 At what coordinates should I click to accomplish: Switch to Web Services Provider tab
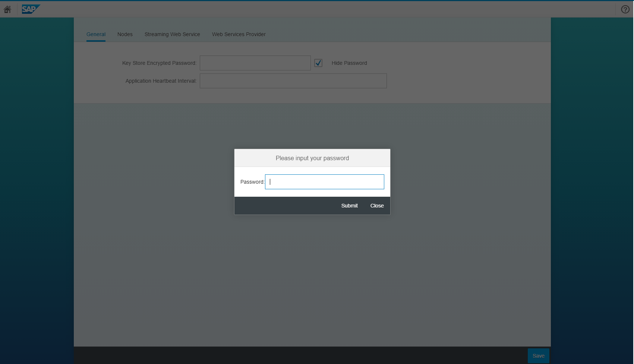tap(239, 34)
